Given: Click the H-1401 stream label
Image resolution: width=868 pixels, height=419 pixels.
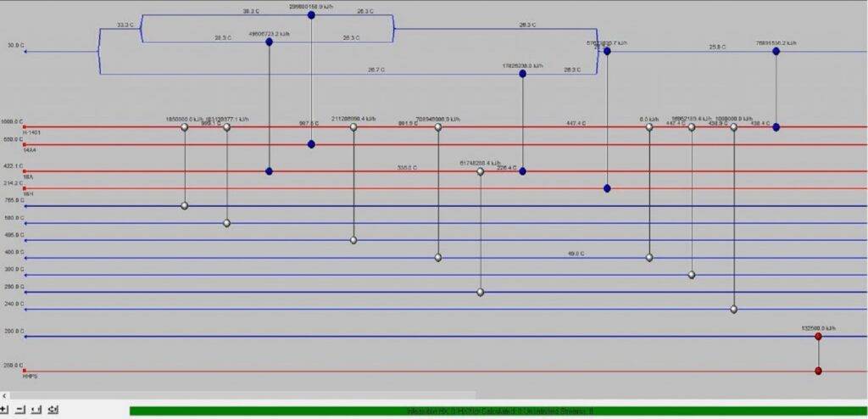Looking at the screenshot, I should 31,132.
